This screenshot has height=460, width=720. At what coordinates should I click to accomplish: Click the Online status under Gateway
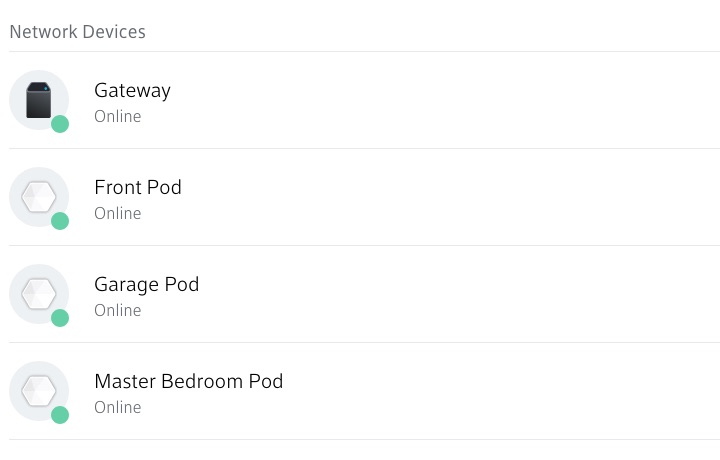click(x=117, y=116)
